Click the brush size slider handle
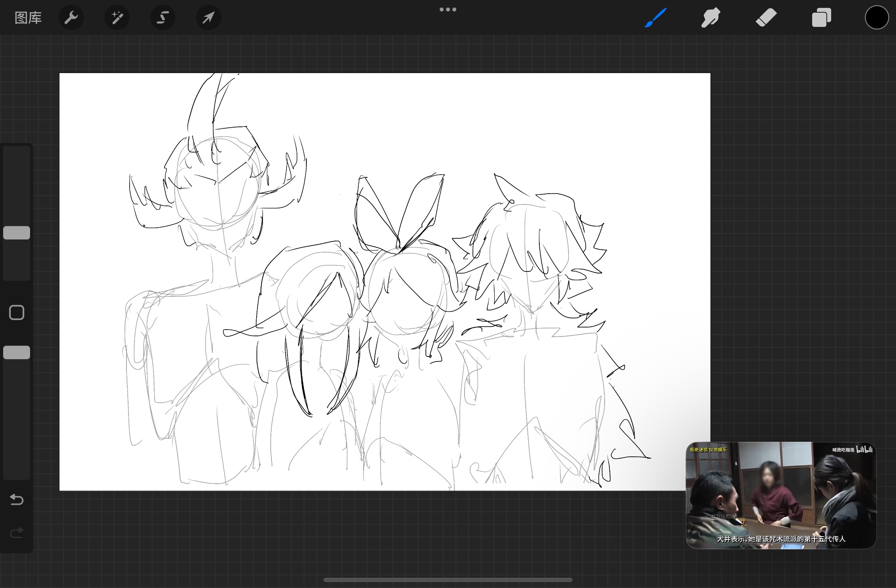This screenshot has height=588, width=896. (17, 233)
